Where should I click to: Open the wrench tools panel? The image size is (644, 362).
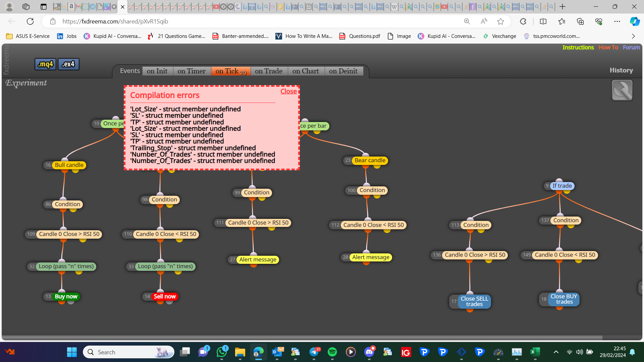(622, 90)
